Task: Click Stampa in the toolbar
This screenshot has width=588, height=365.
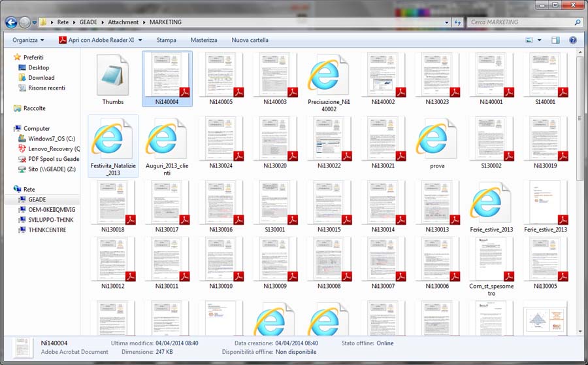Action: click(166, 41)
